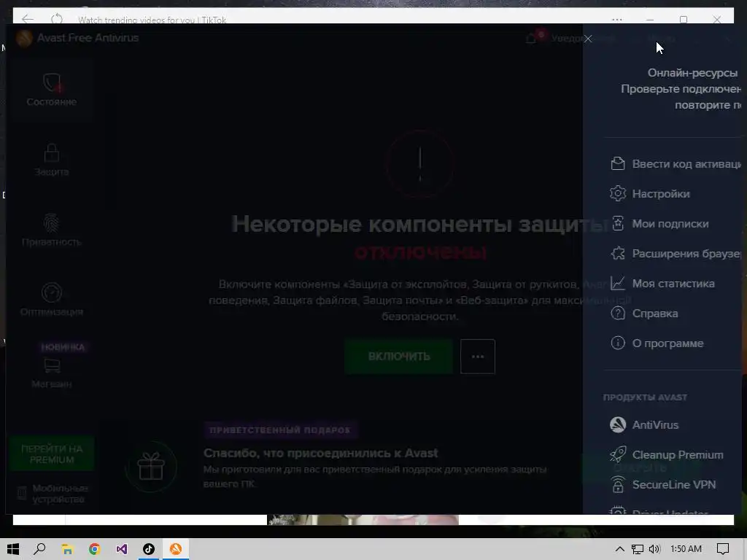Click the network tray icon

coord(638,549)
